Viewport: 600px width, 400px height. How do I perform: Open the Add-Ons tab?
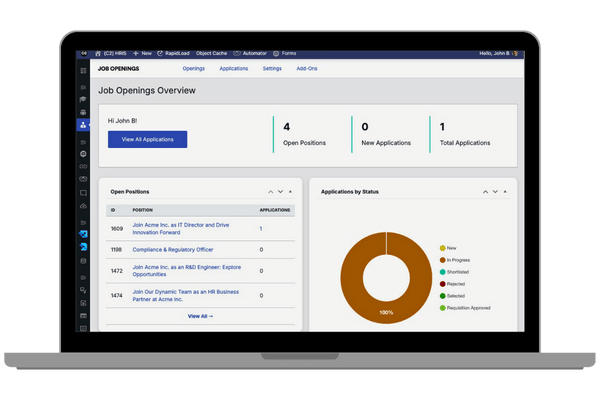click(x=309, y=69)
